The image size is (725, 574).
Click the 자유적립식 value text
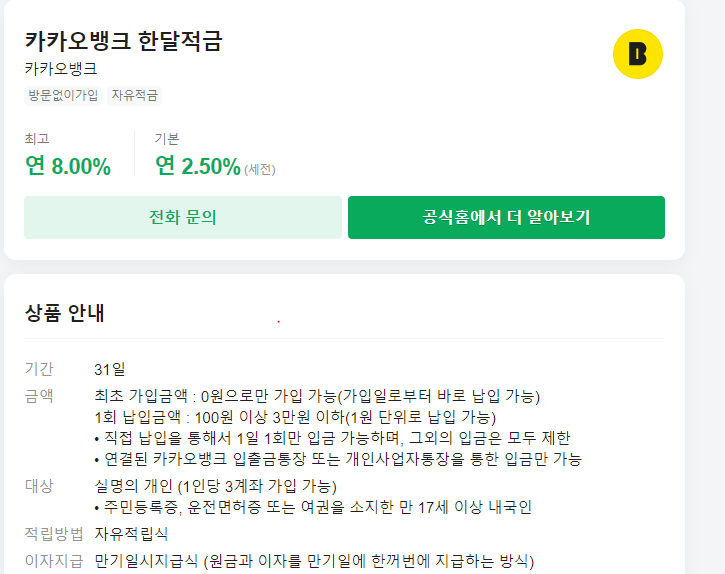coord(131,534)
